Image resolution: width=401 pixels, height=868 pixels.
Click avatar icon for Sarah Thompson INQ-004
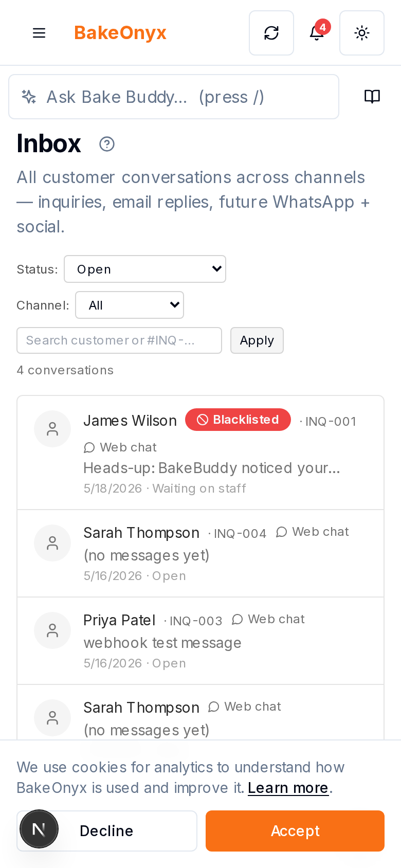[x=52, y=543]
